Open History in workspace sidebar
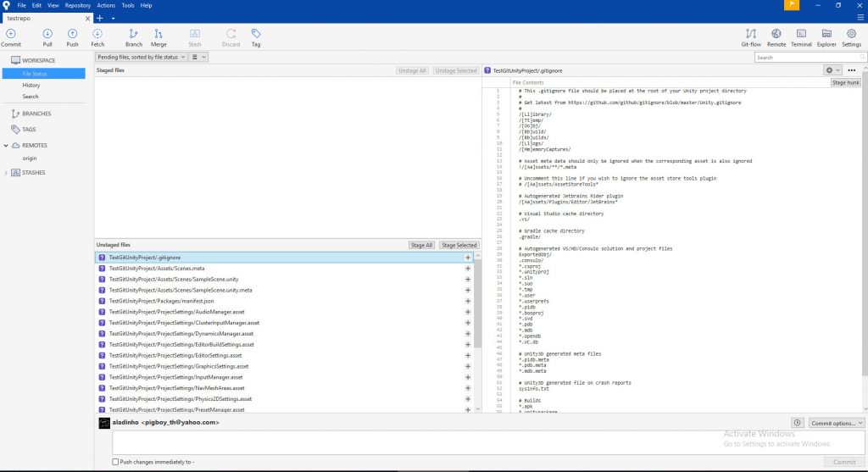The height and width of the screenshot is (472, 868). (31, 86)
